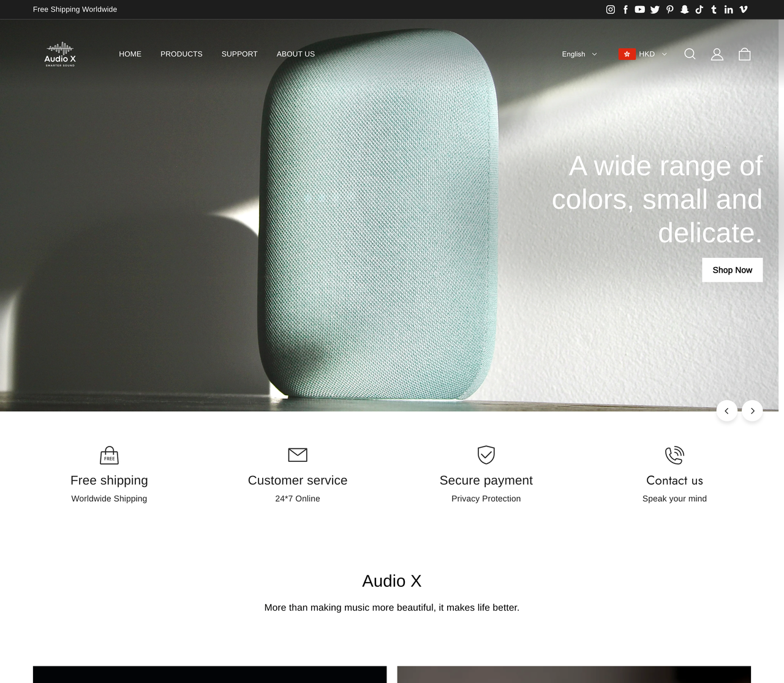Expand the English language dropdown
This screenshot has width=784, height=683.
point(579,54)
